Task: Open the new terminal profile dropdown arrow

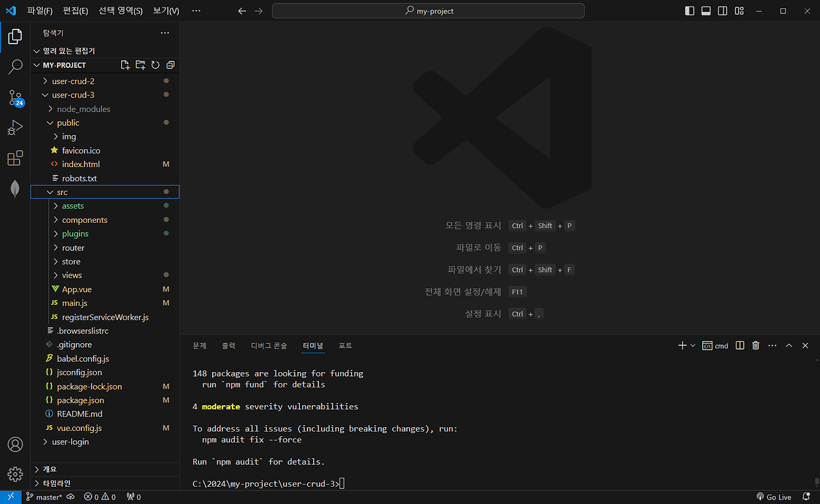Action: [x=693, y=345]
